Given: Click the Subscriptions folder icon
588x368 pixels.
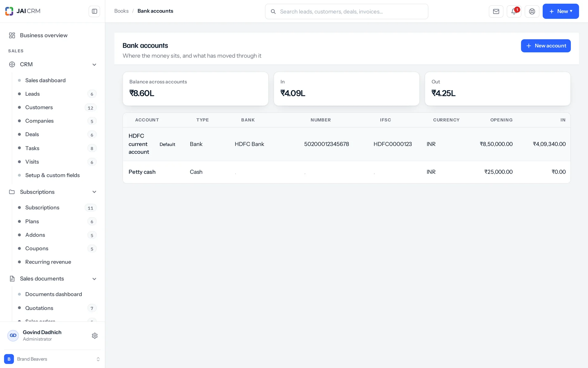Looking at the screenshot, I should [x=12, y=192].
